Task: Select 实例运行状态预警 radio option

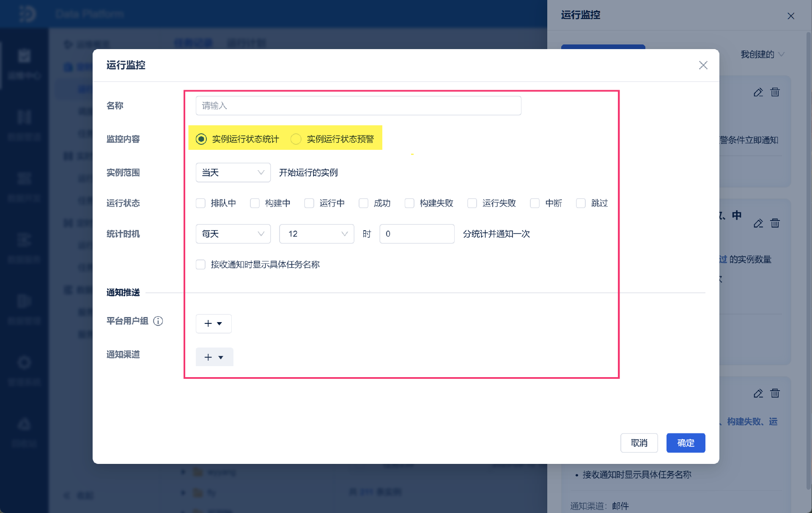Action: (x=296, y=139)
